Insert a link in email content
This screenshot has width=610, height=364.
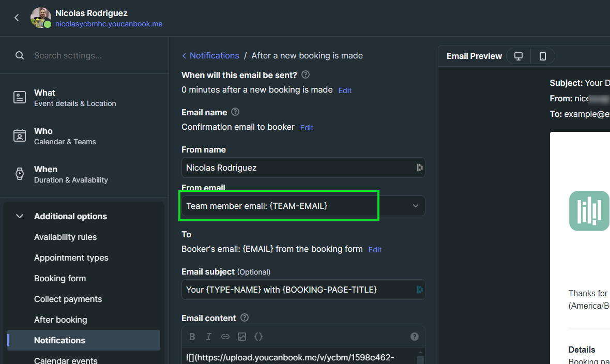(x=225, y=337)
